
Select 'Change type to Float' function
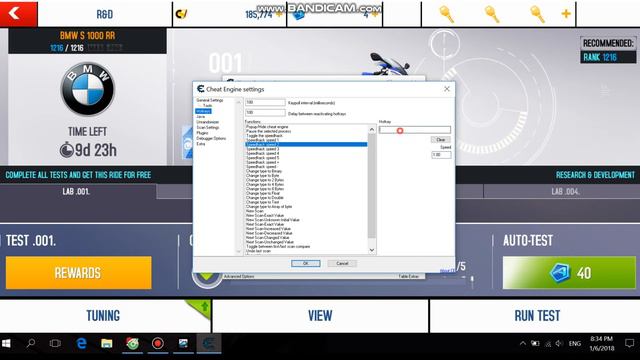263,193
